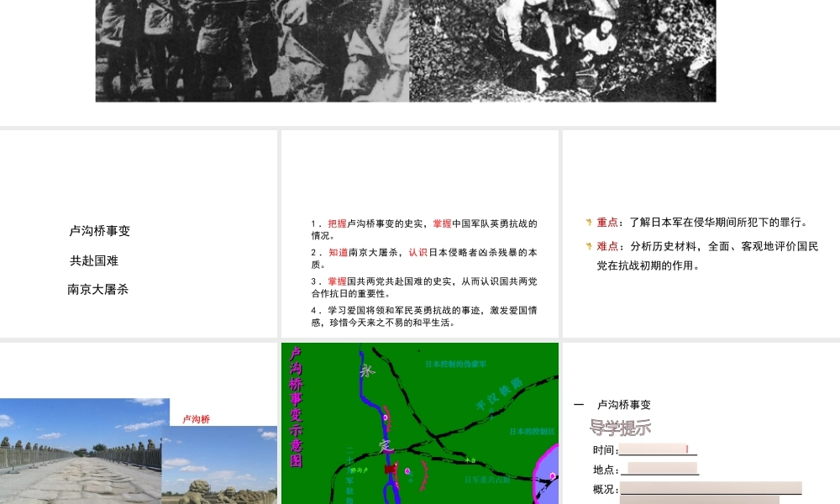Click objective 2 about 知道南京大屠杀

coord(423,258)
